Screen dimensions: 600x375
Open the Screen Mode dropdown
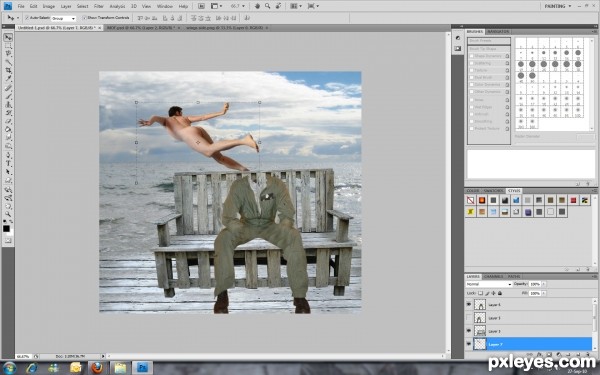coord(313,6)
